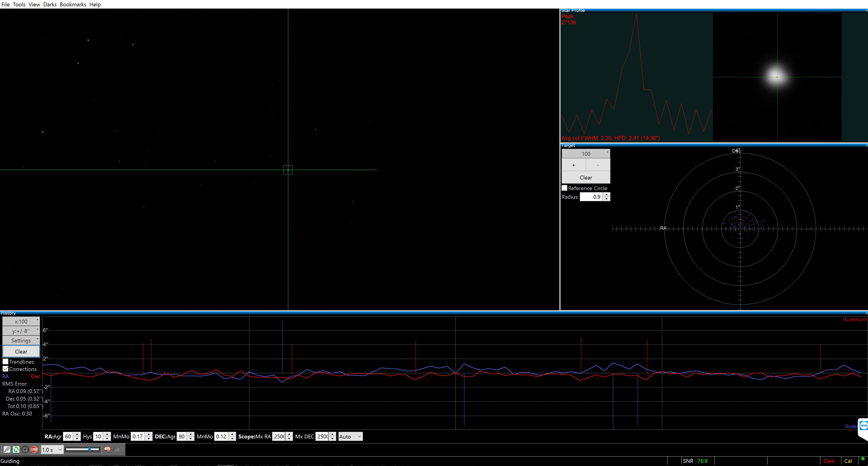Uncheck the Corrections checkbox
This screenshot has height=466, width=868.
point(6,369)
